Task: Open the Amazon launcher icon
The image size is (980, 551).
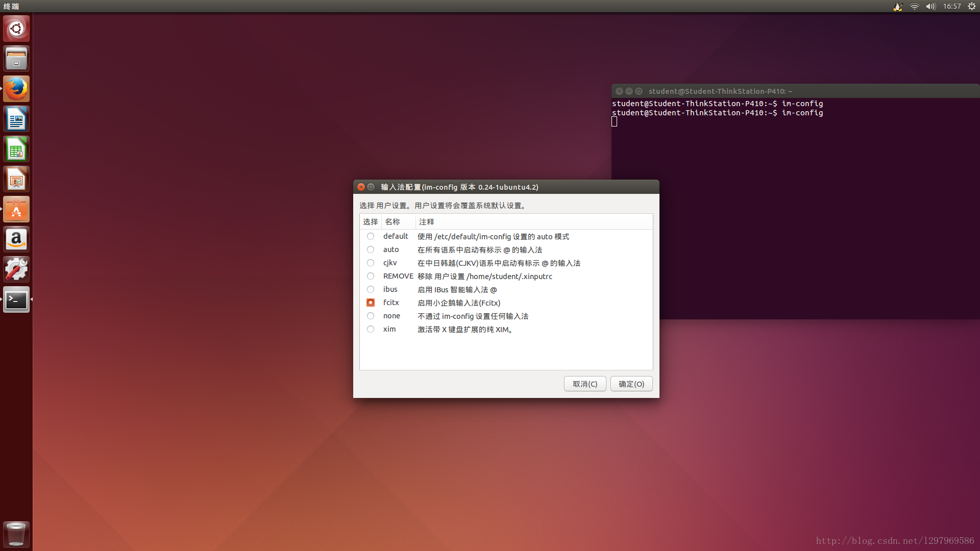Action: click(16, 239)
